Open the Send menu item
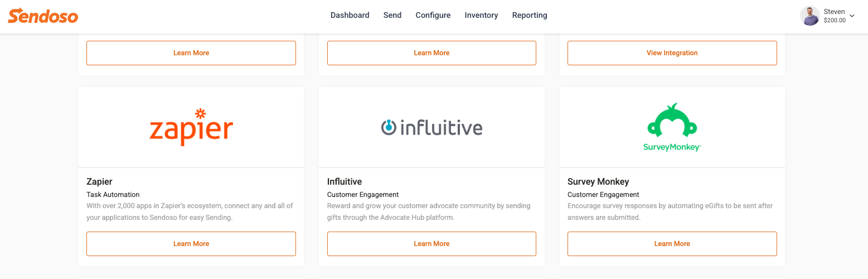 coord(392,15)
